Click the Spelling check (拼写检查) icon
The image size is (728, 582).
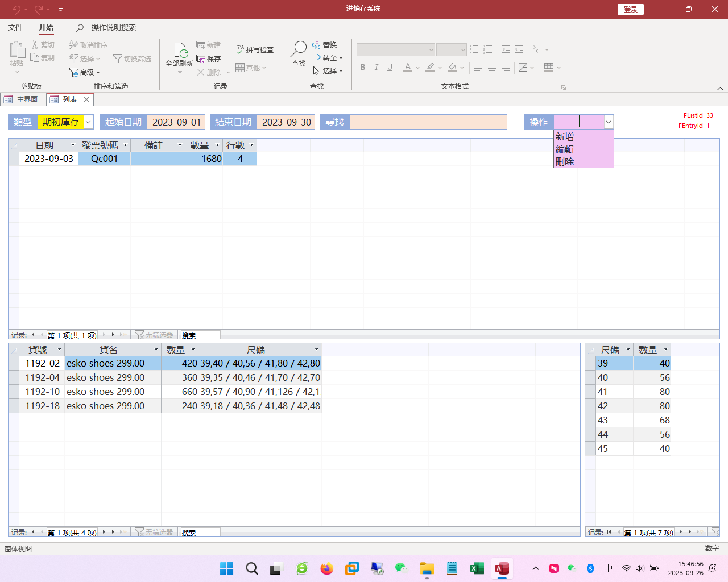coord(240,49)
